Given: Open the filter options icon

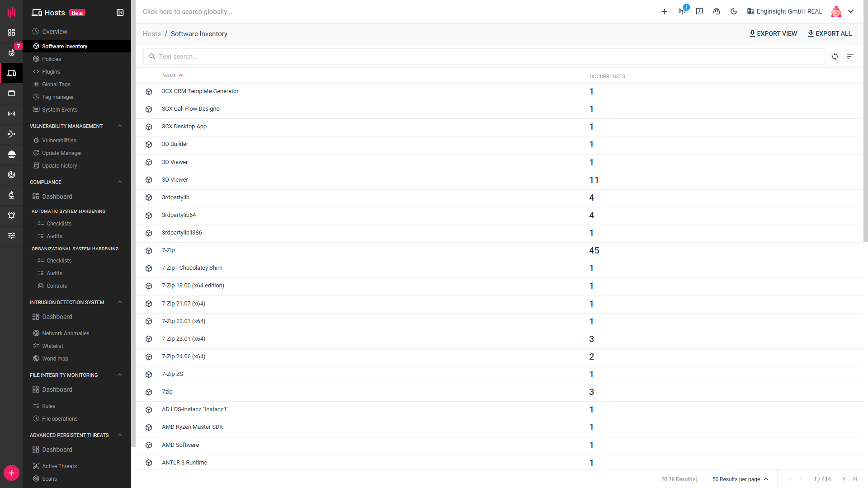Looking at the screenshot, I should click(850, 56).
